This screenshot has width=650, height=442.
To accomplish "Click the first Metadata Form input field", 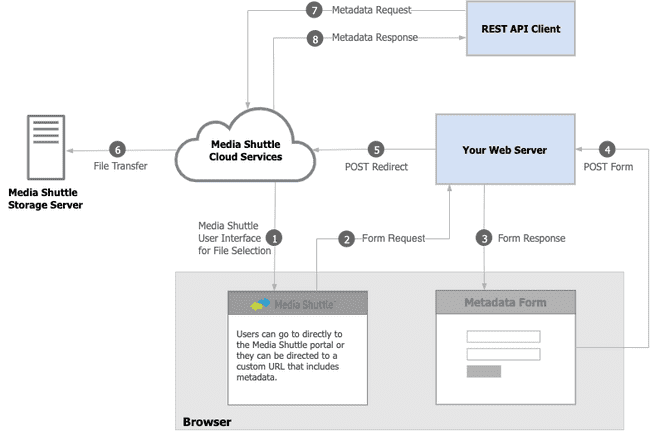I will click(x=503, y=336).
